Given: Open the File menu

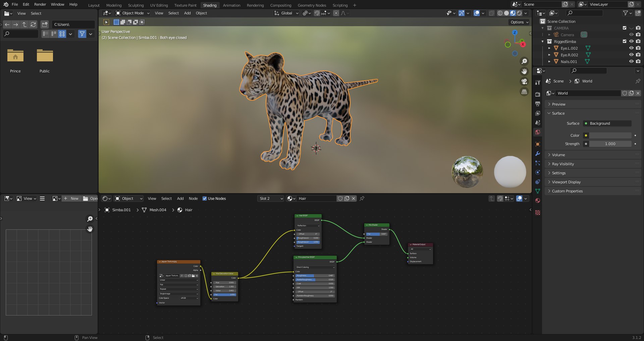Looking at the screenshot, I should click(x=15, y=4).
